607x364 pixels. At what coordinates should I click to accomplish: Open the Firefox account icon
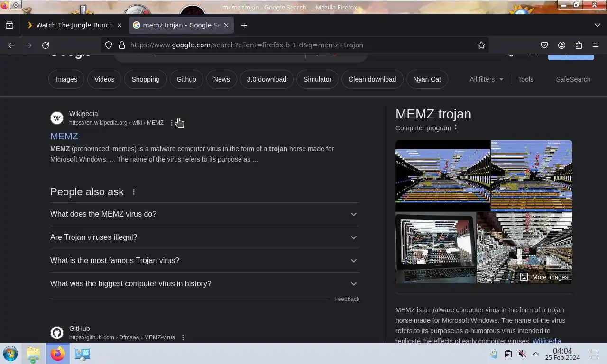click(561, 45)
